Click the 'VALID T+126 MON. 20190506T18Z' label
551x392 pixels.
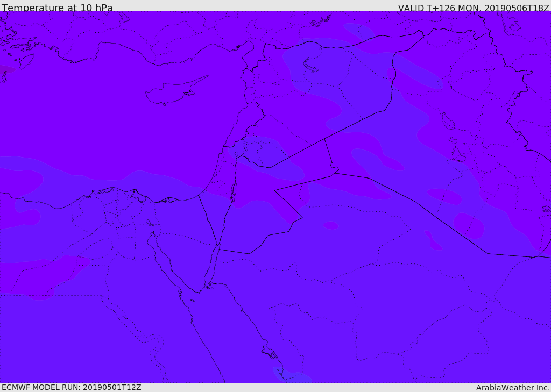pyautogui.click(x=474, y=8)
